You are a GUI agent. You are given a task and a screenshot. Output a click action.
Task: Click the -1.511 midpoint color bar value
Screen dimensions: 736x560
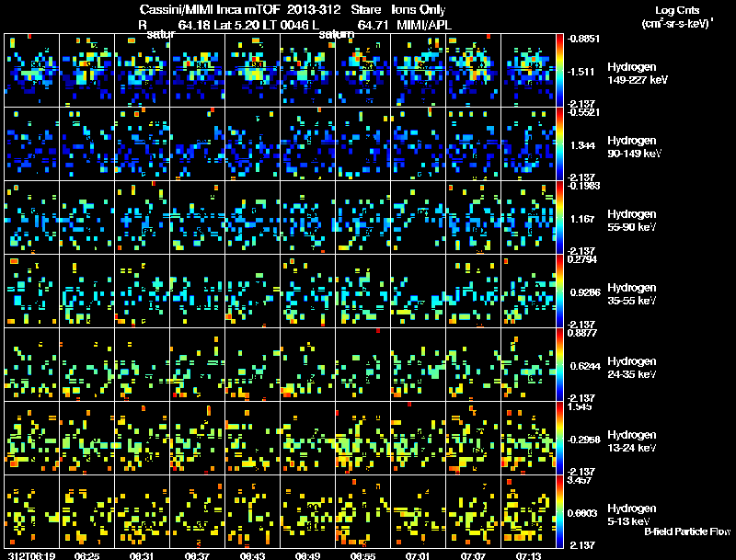582,72
